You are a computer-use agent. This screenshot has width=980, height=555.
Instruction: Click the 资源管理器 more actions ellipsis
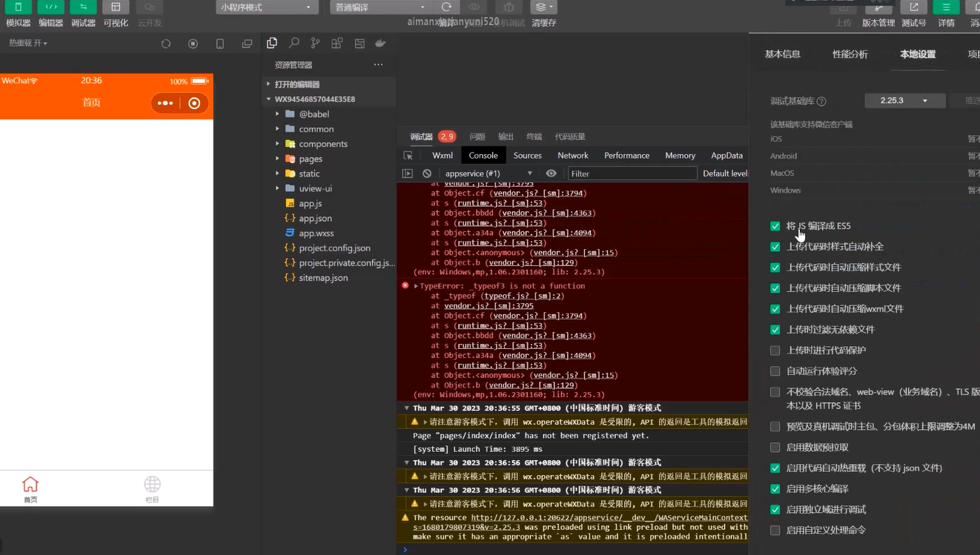point(378,64)
